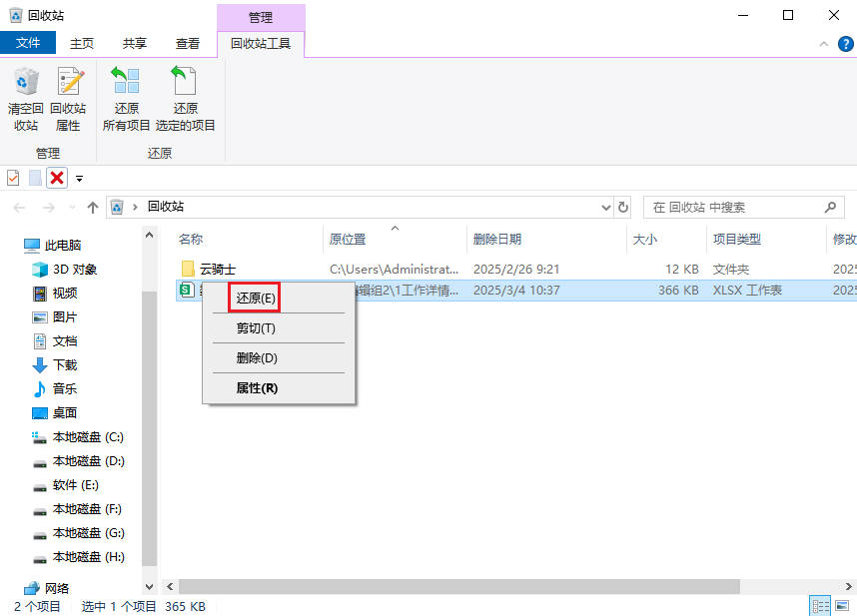This screenshot has height=616, width=857.
Task: Open 本地磁盘 (G:) drive
Action: coord(78,533)
